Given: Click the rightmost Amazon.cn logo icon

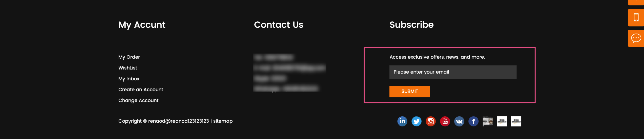Looking at the screenshot, I should click(516, 121).
